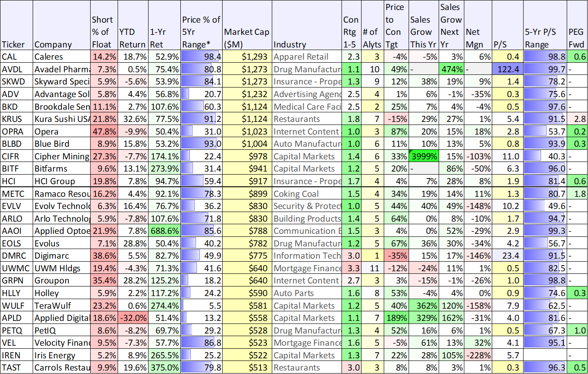Click the HCI Group company cell
This screenshot has width=588, height=374.
click(x=62, y=181)
